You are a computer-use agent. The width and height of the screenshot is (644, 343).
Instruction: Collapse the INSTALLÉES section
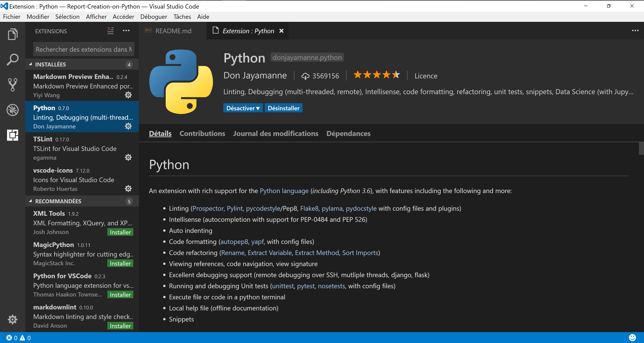pos(50,64)
